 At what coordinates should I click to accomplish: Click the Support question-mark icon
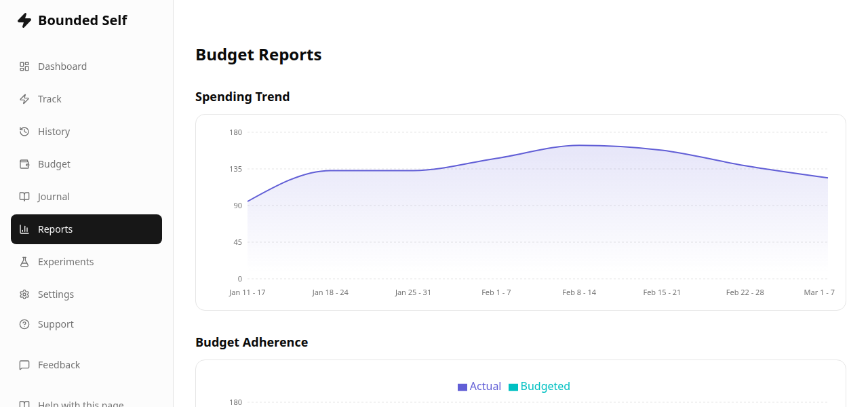pos(24,324)
